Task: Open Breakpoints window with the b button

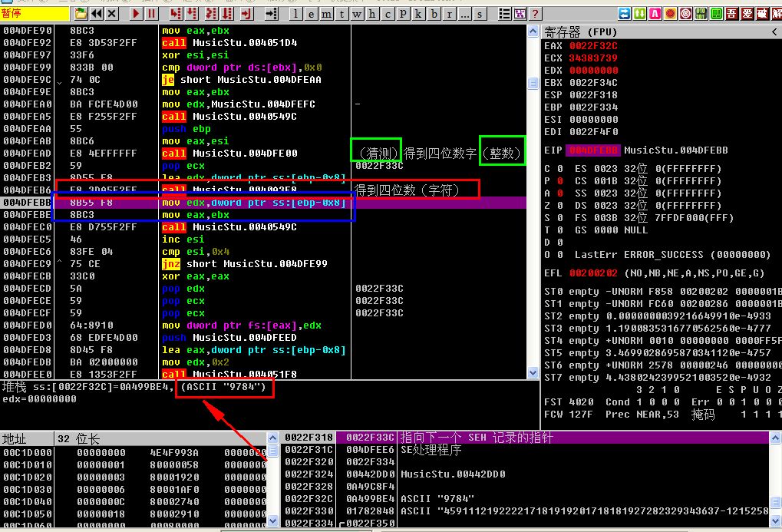Action: [434, 14]
